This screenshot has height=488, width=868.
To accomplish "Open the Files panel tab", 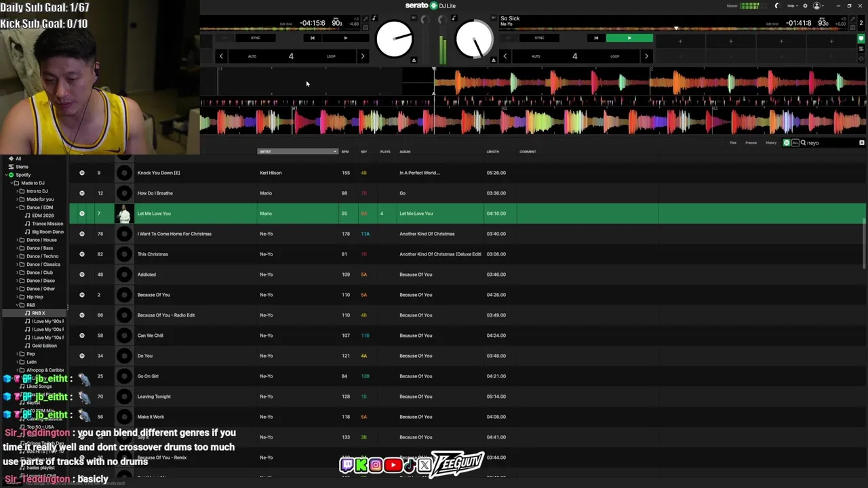I will pyautogui.click(x=733, y=143).
